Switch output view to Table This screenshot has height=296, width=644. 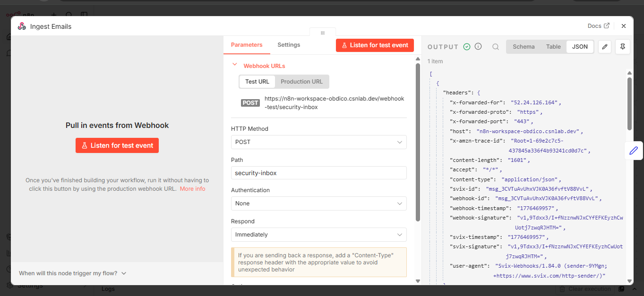(x=553, y=47)
